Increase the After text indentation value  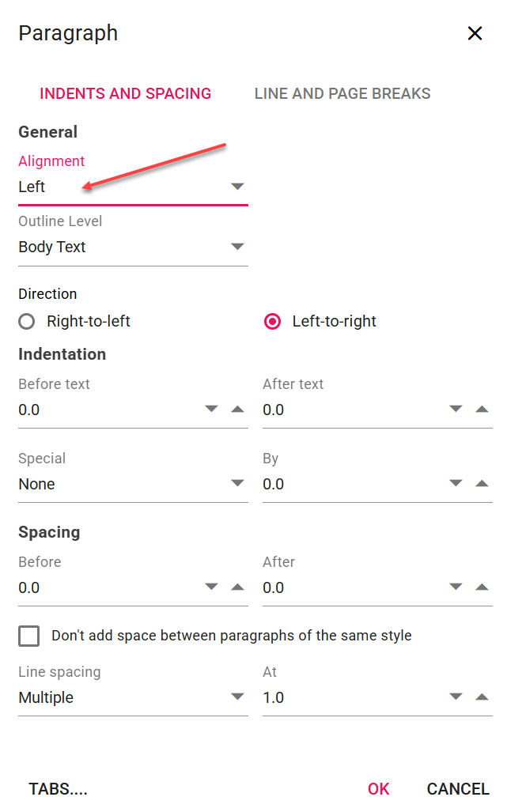tap(482, 410)
